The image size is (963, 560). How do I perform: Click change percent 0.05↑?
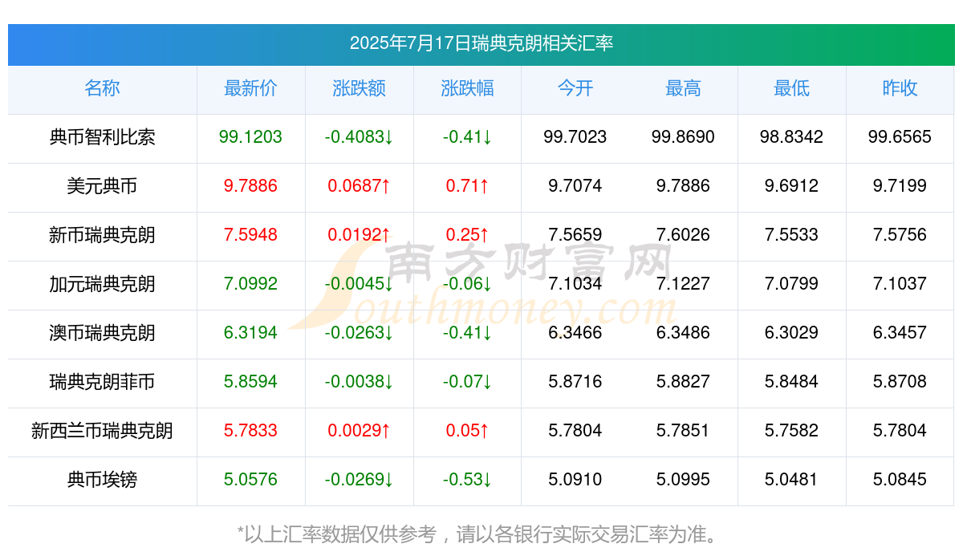[x=467, y=431]
